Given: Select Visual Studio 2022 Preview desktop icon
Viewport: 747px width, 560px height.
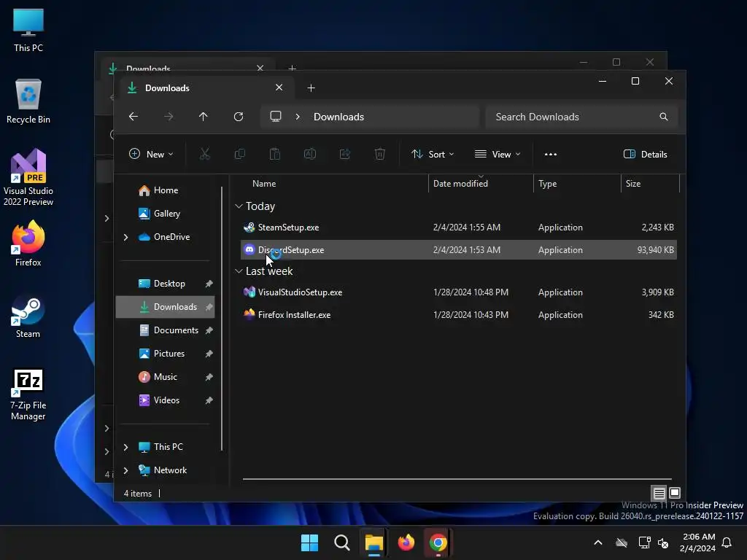Looking at the screenshot, I should pyautogui.click(x=28, y=177).
